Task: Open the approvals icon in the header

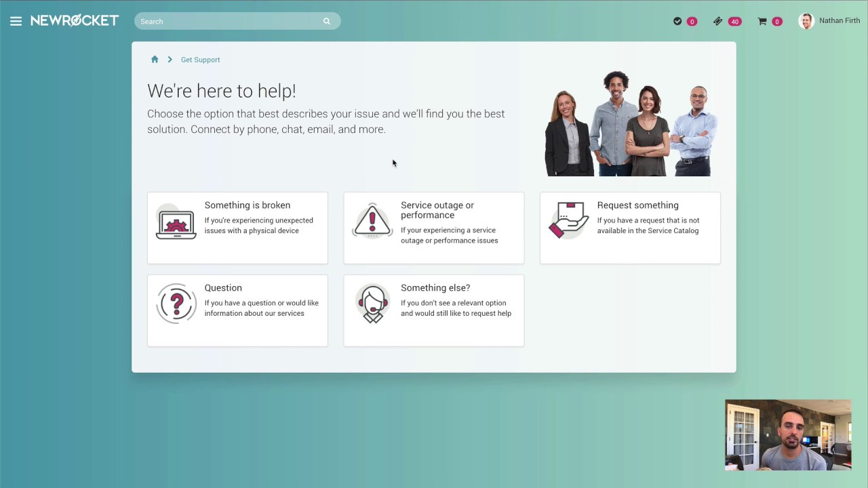Action: 677,21
